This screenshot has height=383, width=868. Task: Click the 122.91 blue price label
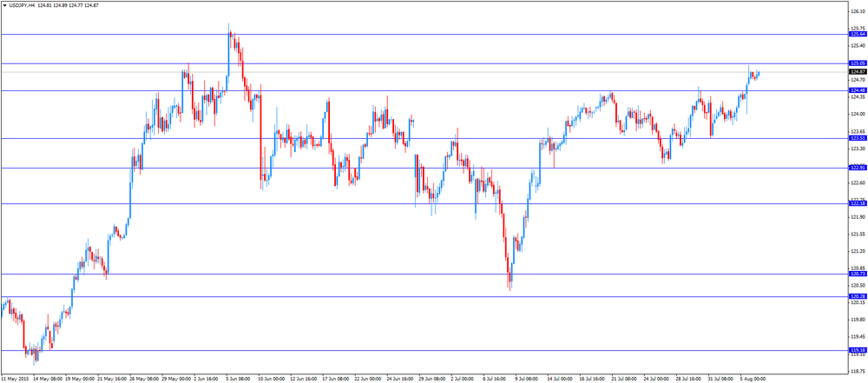[x=858, y=168]
